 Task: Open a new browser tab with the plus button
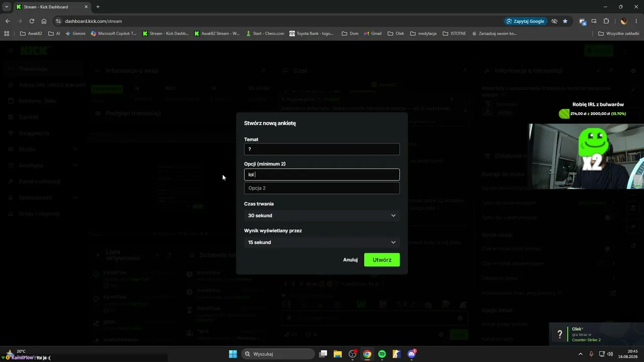[98, 7]
